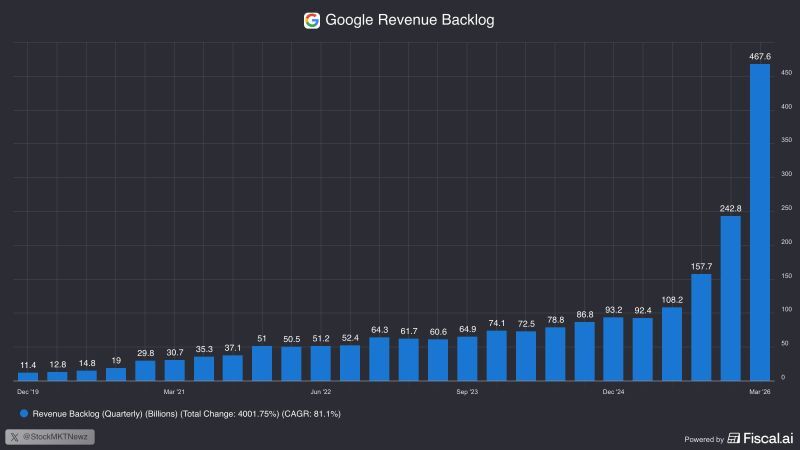The image size is (800, 450).
Task: Select the bar labeled 51
Action: click(262, 363)
